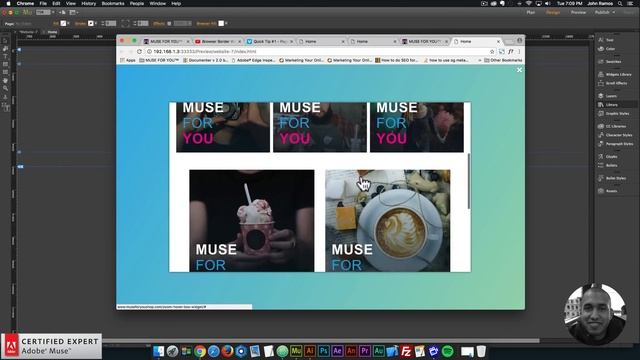This screenshot has height=360, width=640.
Task: Open the How to do SEO bookmark
Action: [397, 60]
